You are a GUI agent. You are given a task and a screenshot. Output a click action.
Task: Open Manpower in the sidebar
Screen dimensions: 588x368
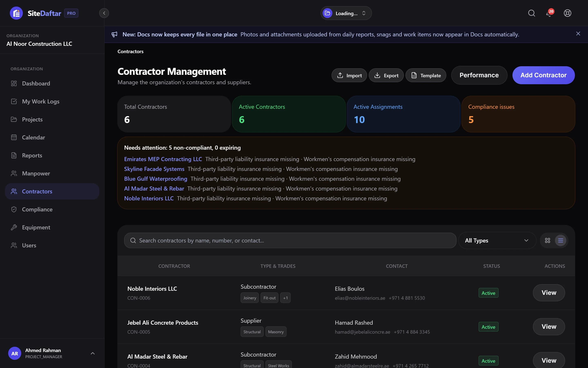point(52,174)
